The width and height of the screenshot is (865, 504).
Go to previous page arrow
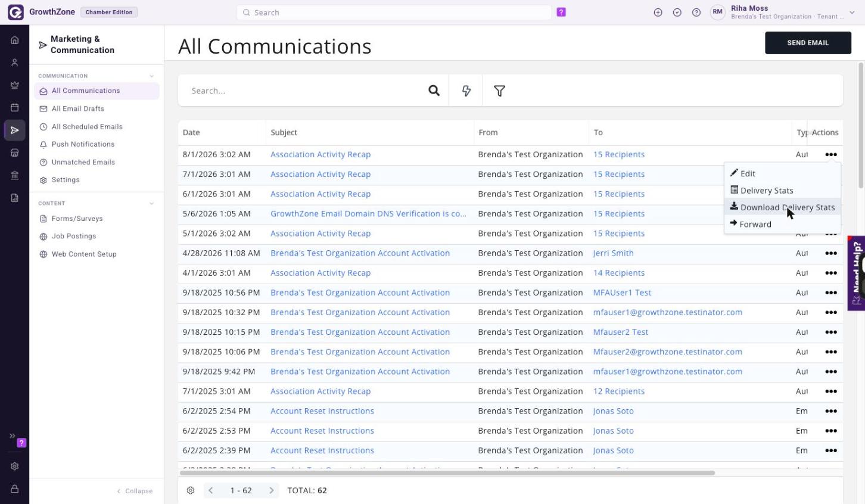[x=210, y=490]
